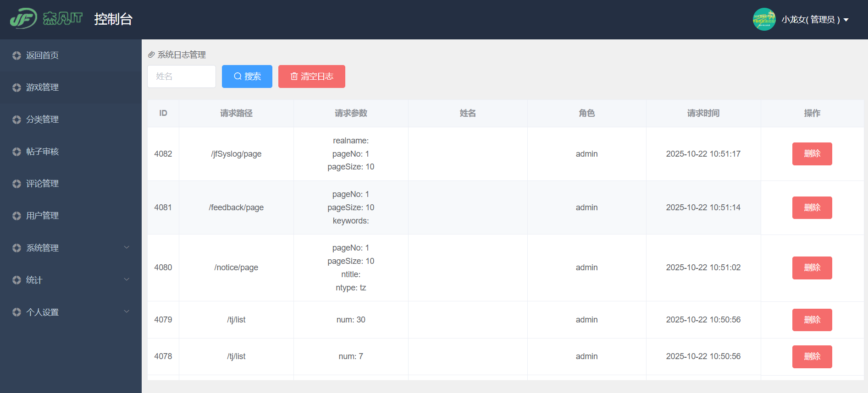Click the 系统管理 sidebar icon
868x393 pixels.
coord(17,248)
